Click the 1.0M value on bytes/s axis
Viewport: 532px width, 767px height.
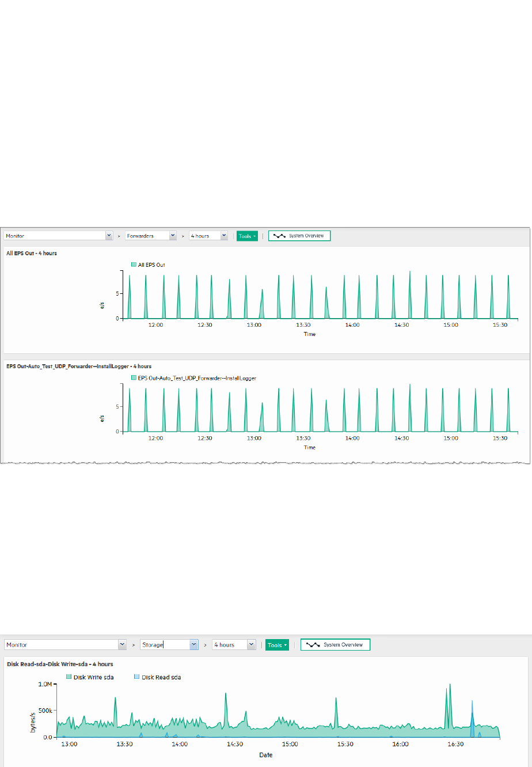45,684
